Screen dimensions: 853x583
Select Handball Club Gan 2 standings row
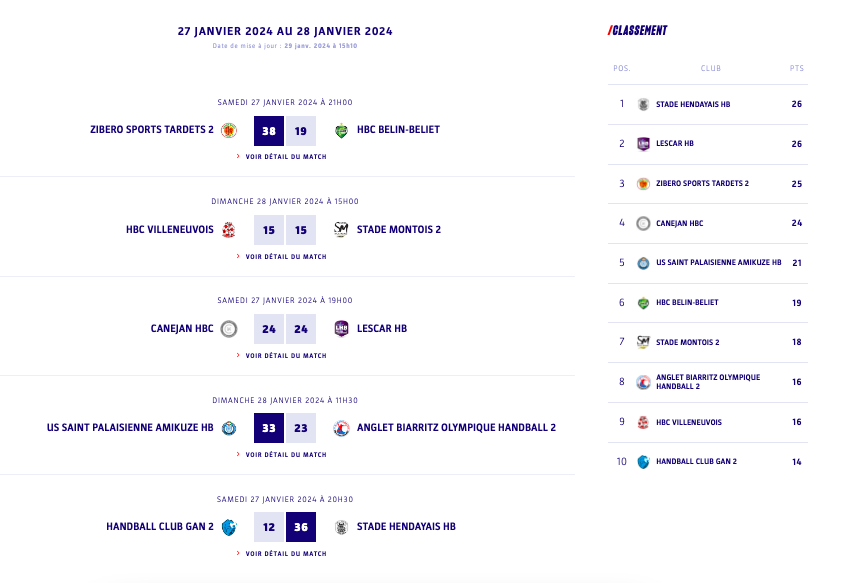(x=696, y=462)
